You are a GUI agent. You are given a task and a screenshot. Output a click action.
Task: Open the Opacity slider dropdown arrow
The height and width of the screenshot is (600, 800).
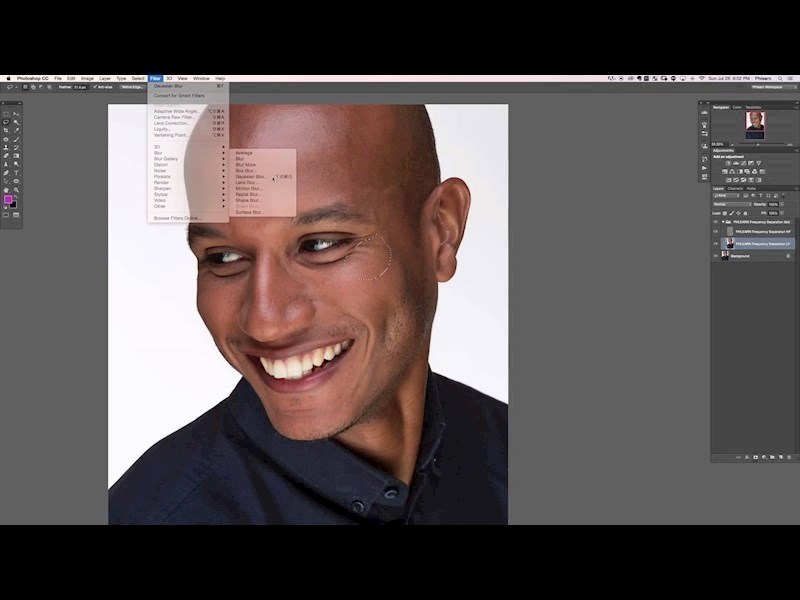pyautogui.click(x=782, y=205)
